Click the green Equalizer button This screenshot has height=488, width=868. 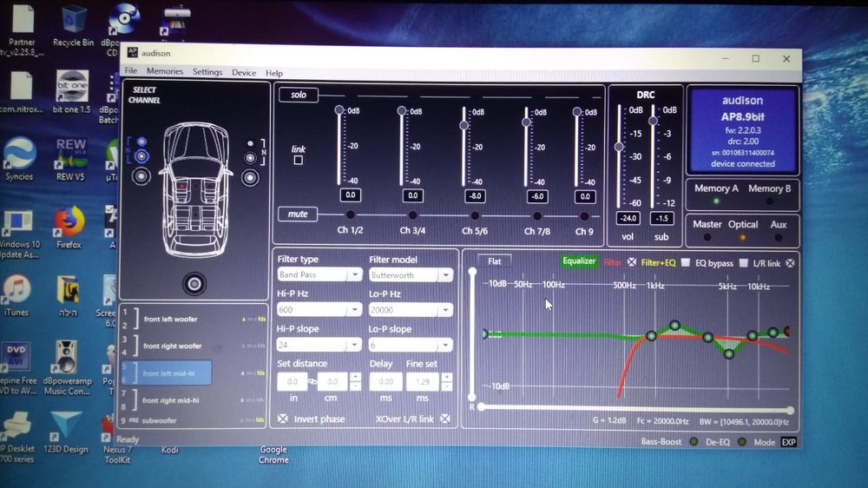coord(578,261)
